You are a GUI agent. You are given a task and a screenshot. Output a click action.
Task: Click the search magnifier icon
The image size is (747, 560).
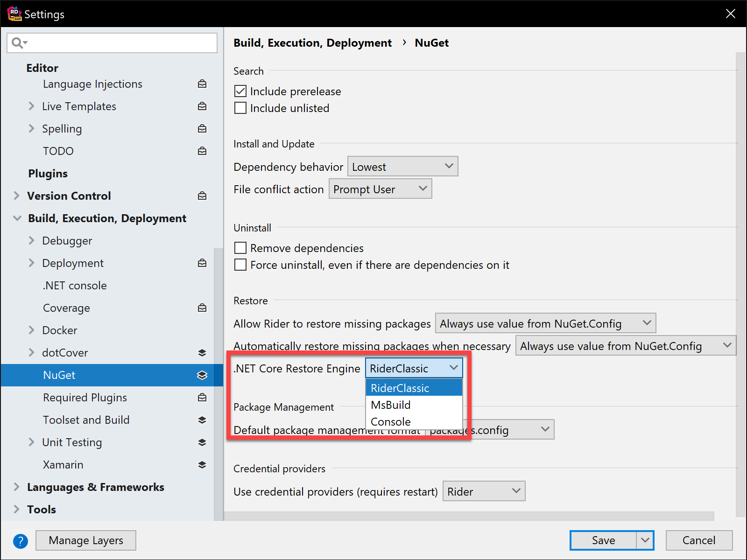pos(19,43)
